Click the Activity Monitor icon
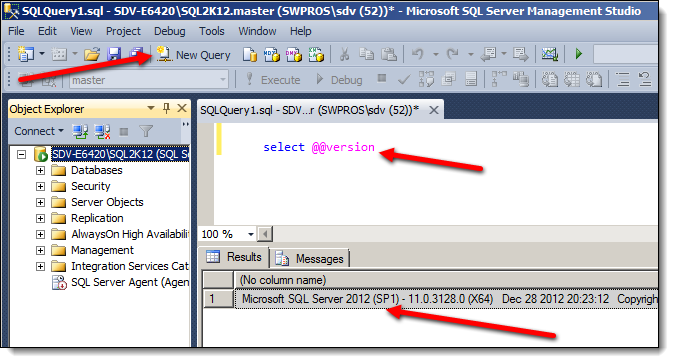 (x=549, y=54)
